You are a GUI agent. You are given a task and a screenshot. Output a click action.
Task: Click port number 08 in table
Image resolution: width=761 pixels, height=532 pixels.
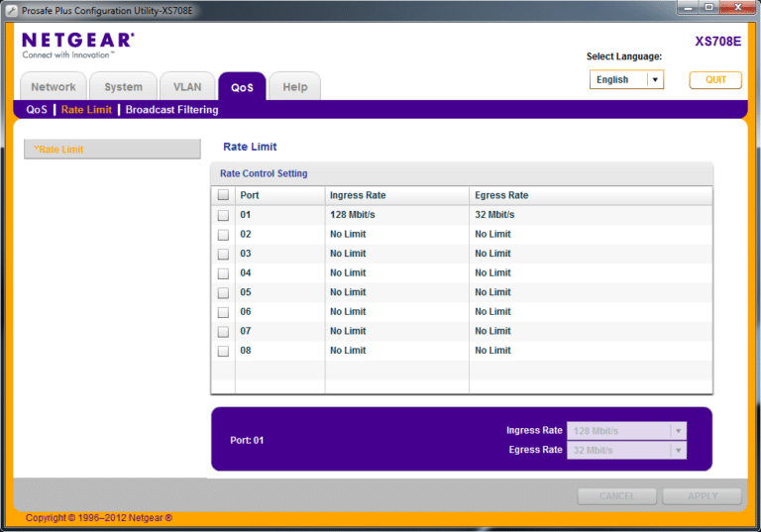coord(246,351)
